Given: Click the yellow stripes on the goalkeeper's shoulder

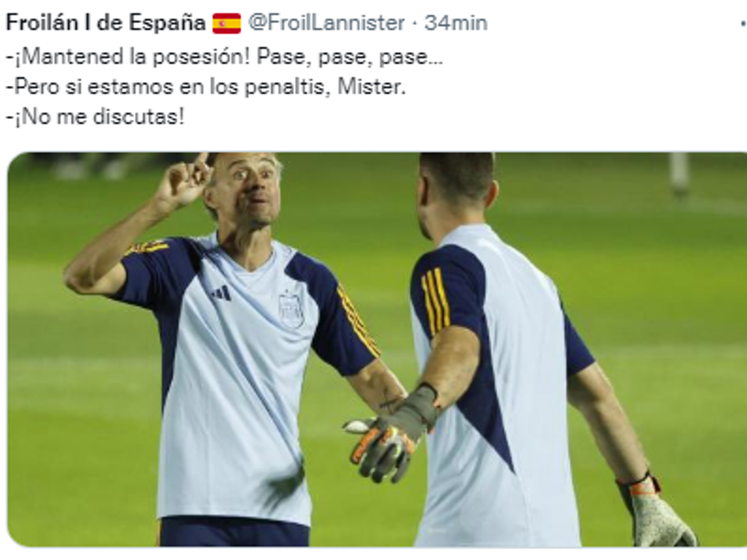Looking at the screenshot, I should coord(435,301).
